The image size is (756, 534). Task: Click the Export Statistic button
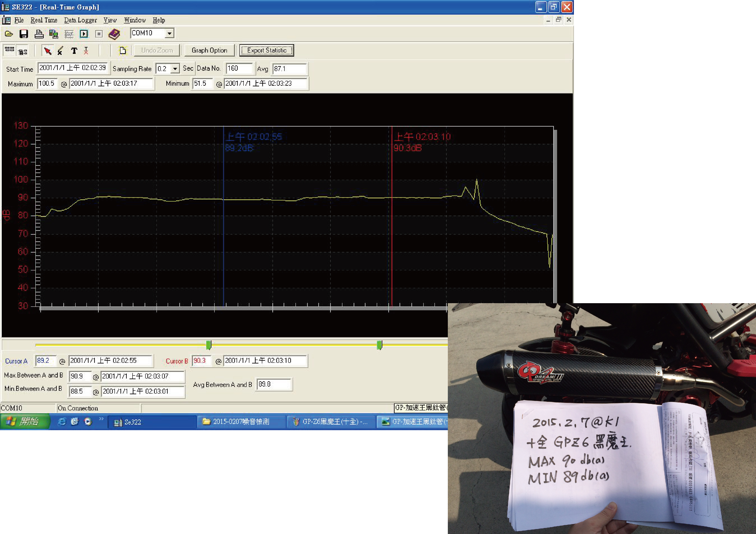(x=267, y=50)
